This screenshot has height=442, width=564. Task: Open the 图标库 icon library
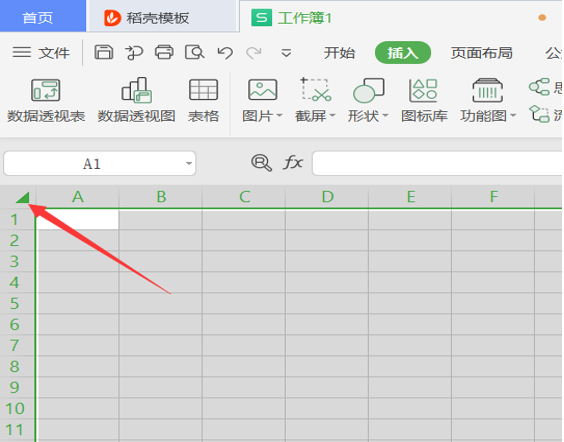pyautogui.click(x=424, y=100)
